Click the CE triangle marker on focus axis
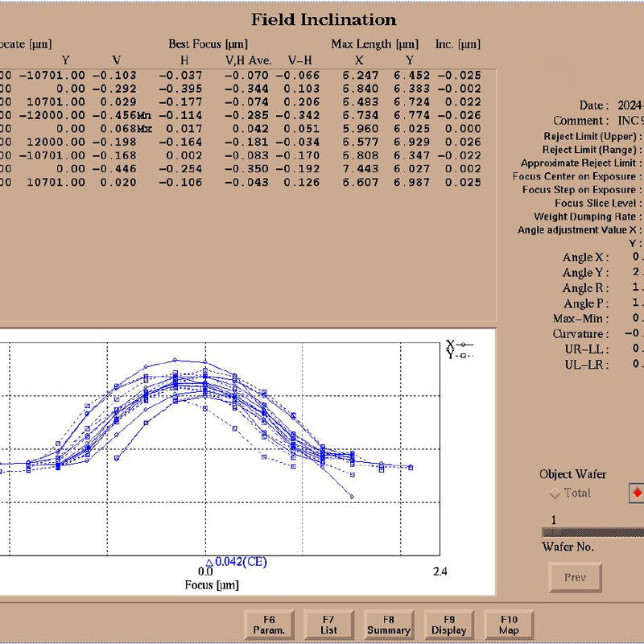 coord(208,562)
